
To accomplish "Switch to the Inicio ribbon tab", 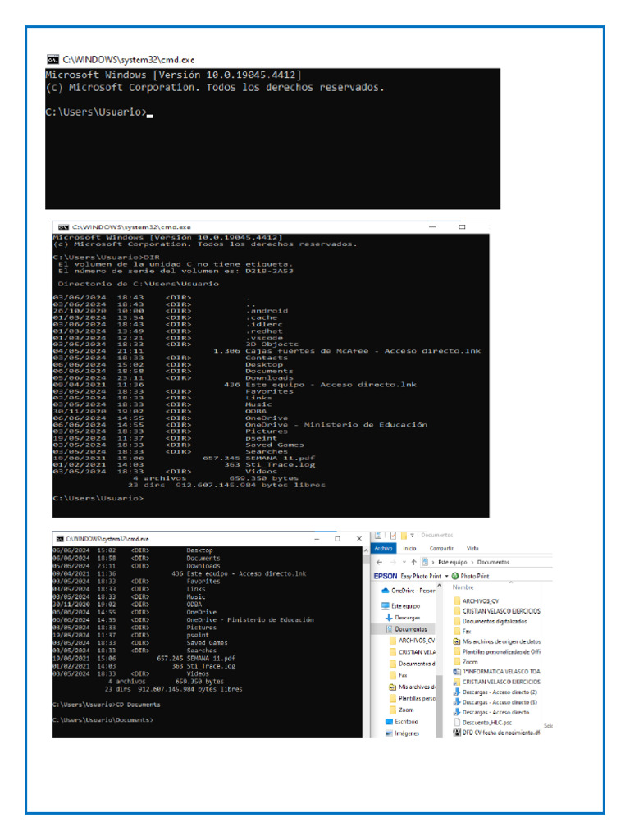I will [410, 548].
